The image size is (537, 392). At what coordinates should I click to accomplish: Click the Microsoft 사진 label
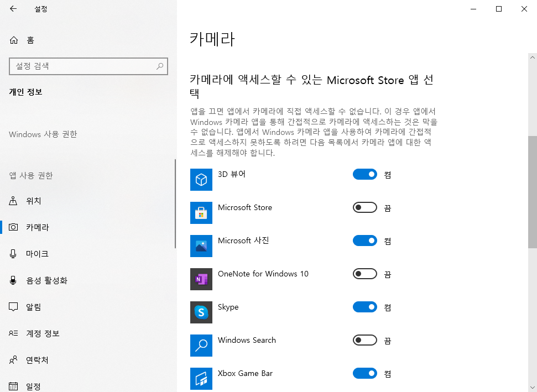[243, 241]
